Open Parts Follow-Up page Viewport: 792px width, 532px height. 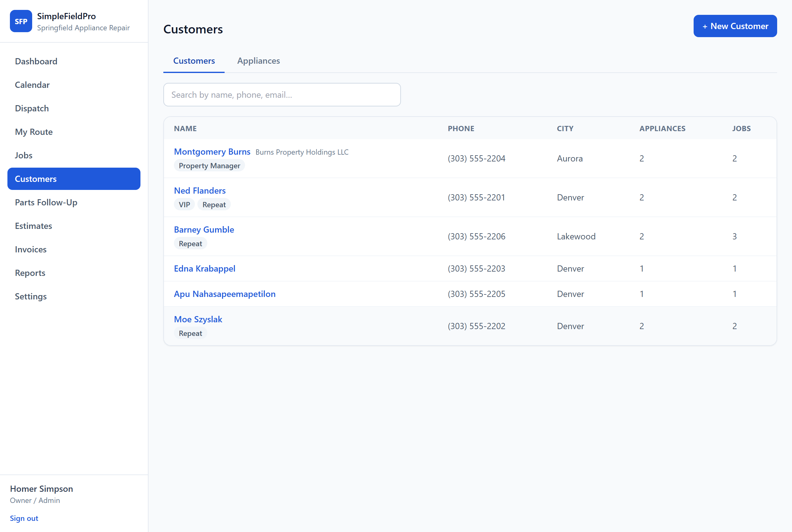point(74,202)
